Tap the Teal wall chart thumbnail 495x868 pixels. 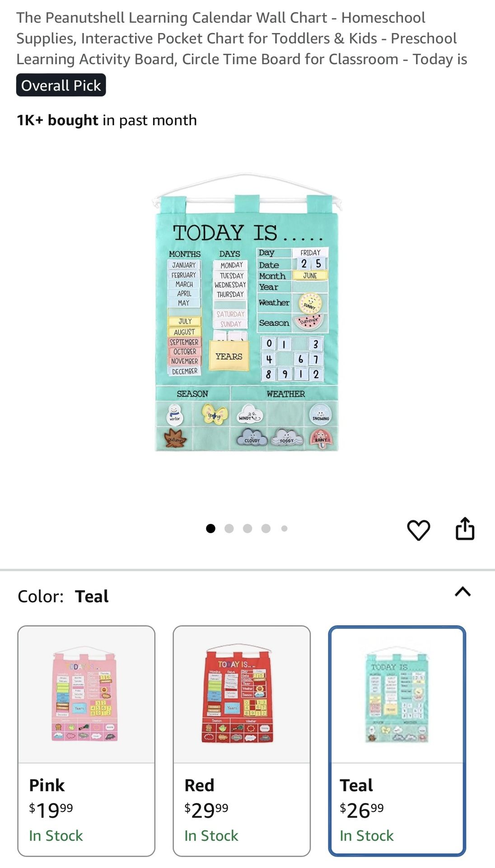tap(397, 694)
